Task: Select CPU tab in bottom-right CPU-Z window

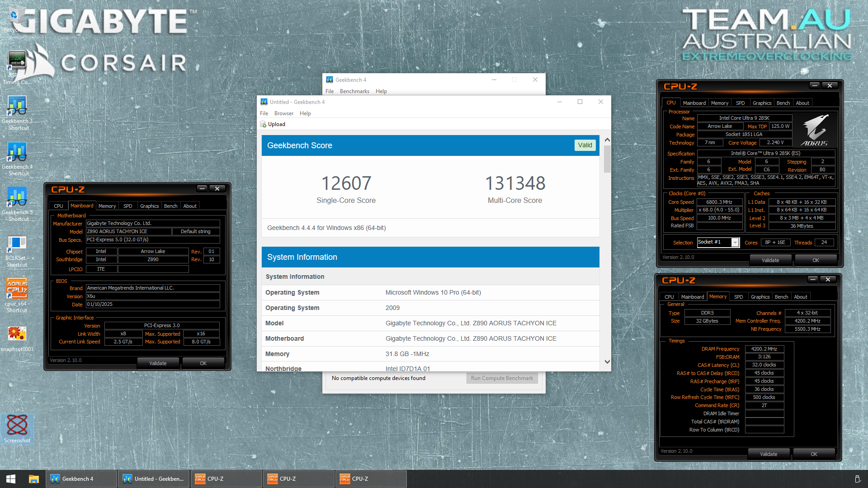Action: pos(669,297)
